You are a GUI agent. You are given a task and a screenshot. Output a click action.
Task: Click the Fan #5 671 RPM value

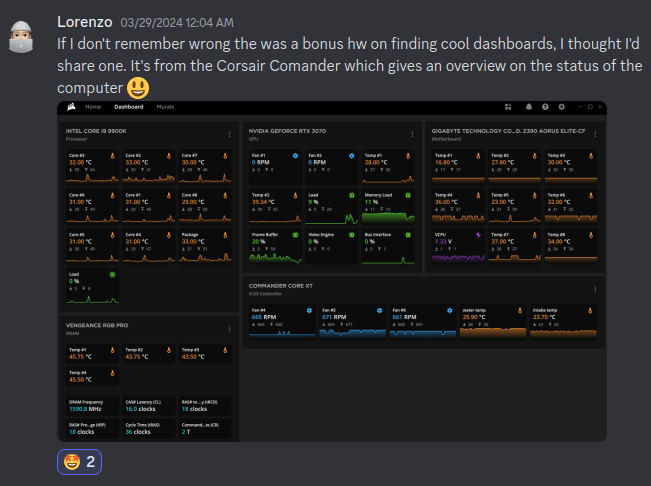334,317
